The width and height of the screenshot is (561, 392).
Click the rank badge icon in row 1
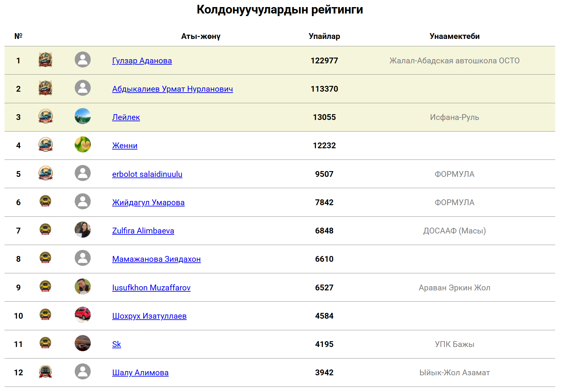[x=45, y=60]
